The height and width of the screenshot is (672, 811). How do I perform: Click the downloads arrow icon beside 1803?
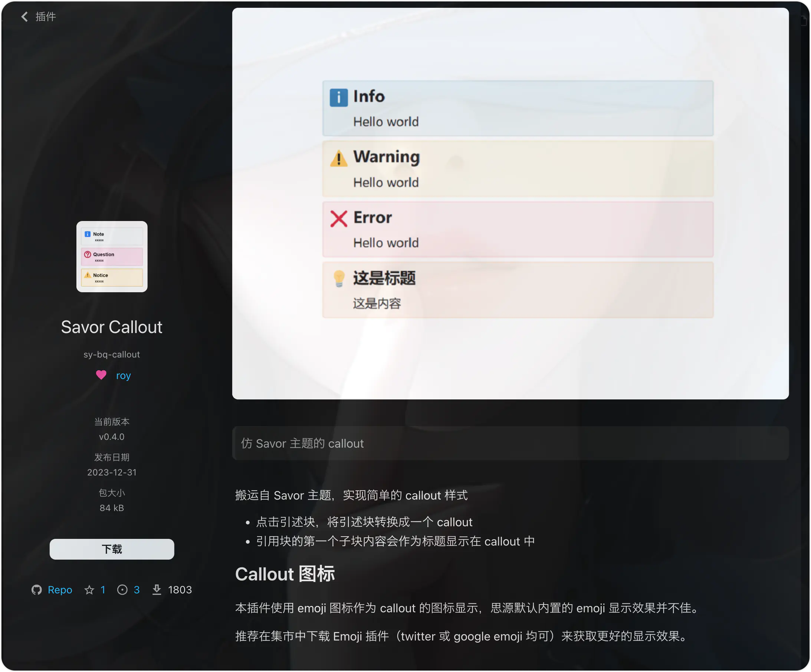[x=157, y=590]
